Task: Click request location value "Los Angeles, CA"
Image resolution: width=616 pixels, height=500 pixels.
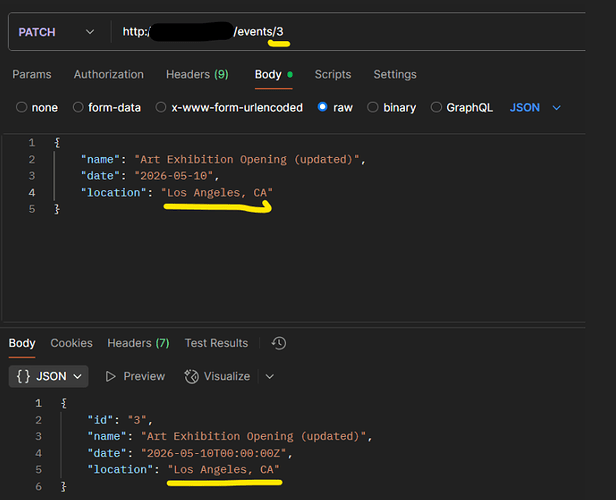Action: point(217,193)
